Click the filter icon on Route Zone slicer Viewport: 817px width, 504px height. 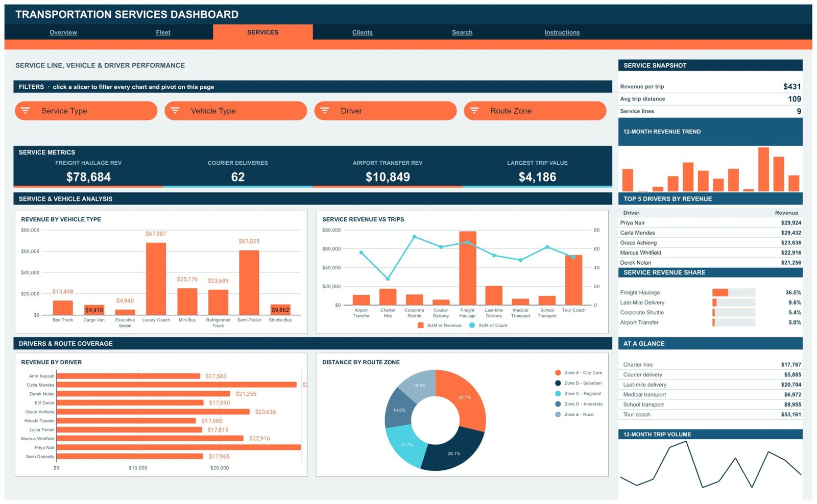tap(474, 111)
